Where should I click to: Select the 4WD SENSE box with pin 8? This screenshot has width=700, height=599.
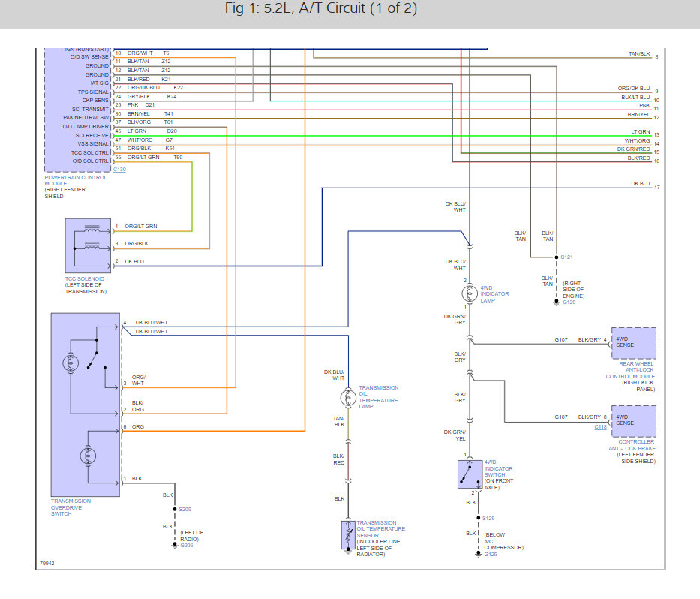coord(633,421)
